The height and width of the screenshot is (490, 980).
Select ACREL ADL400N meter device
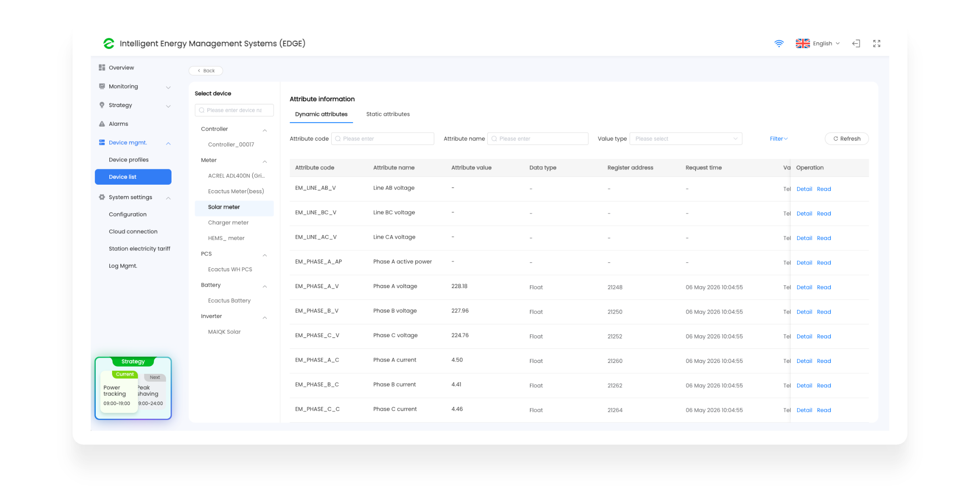236,176
